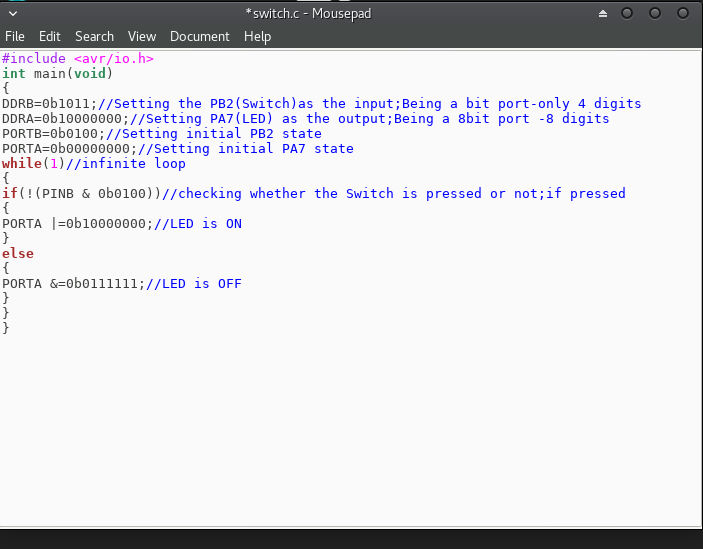This screenshot has height=549, width=703.
Task: Open the View menu
Action: [x=142, y=36]
